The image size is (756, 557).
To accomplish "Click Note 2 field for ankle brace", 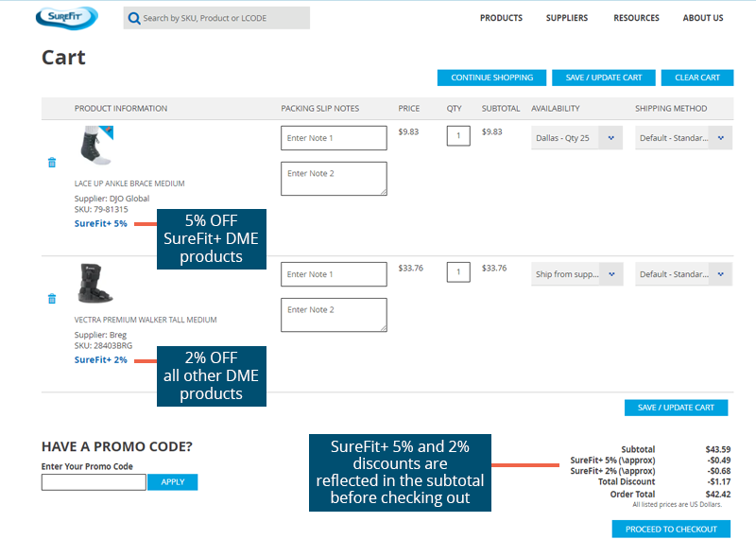I will 334,179.
